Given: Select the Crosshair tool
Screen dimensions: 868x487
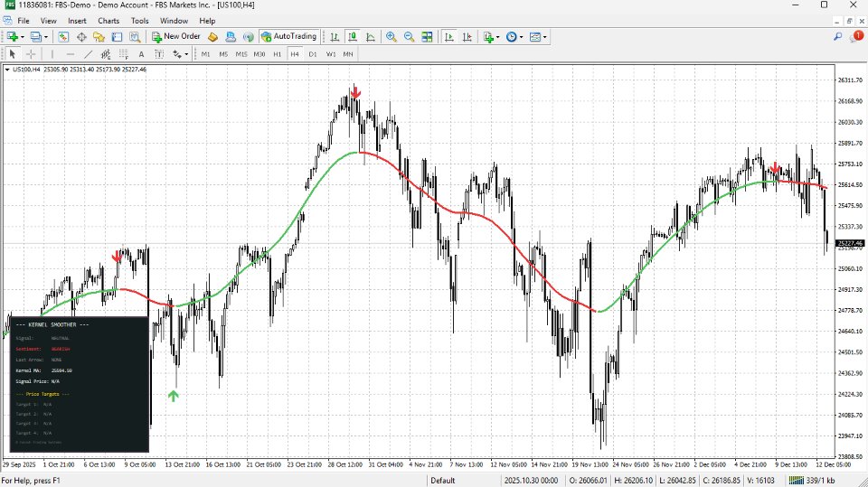Looking at the screenshot, I should tap(31, 54).
